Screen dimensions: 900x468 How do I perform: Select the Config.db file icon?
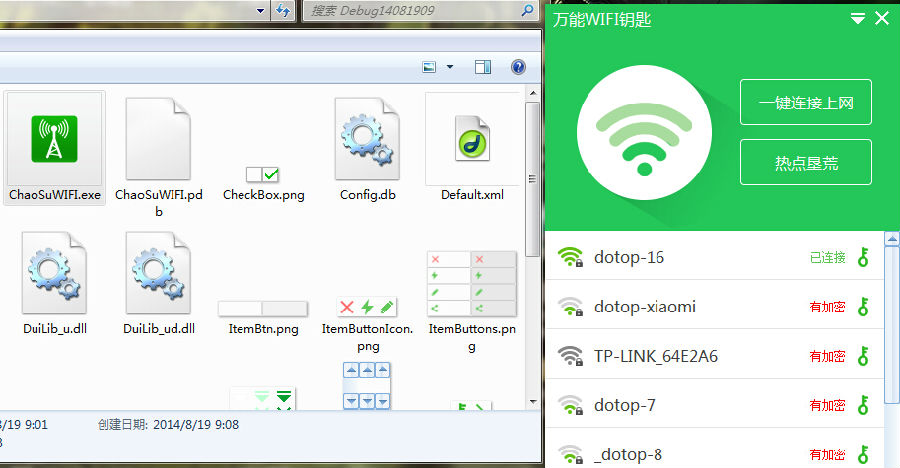tap(367, 138)
